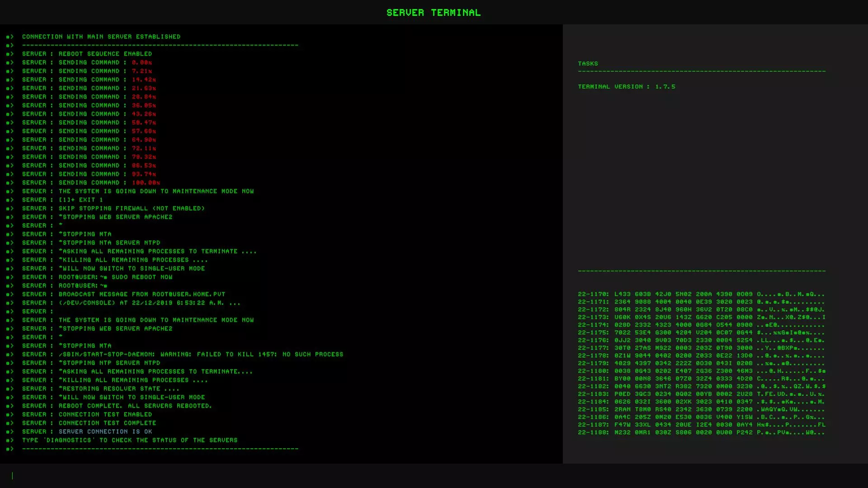Click the TASKS panel header
The width and height of the screenshot is (868, 488).
pos(588,64)
